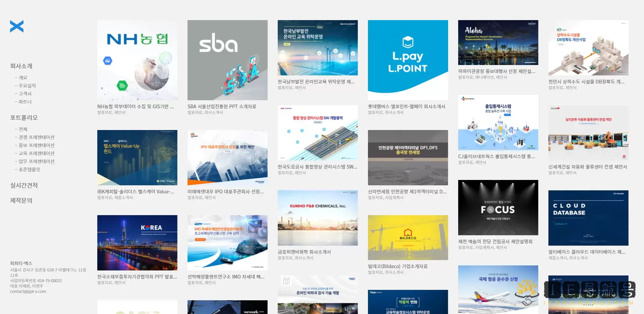Open 금호피앤비화학 회사소개서 title link
This screenshot has height=314, width=644.
pyautogui.click(x=304, y=252)
